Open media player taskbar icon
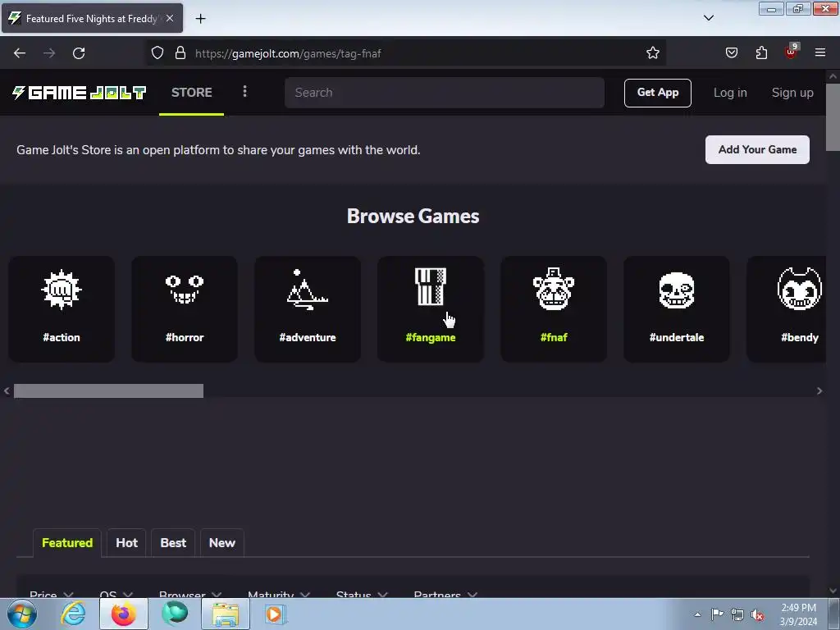The height and width of the screenshot is (630, 840). click(275, 614)
